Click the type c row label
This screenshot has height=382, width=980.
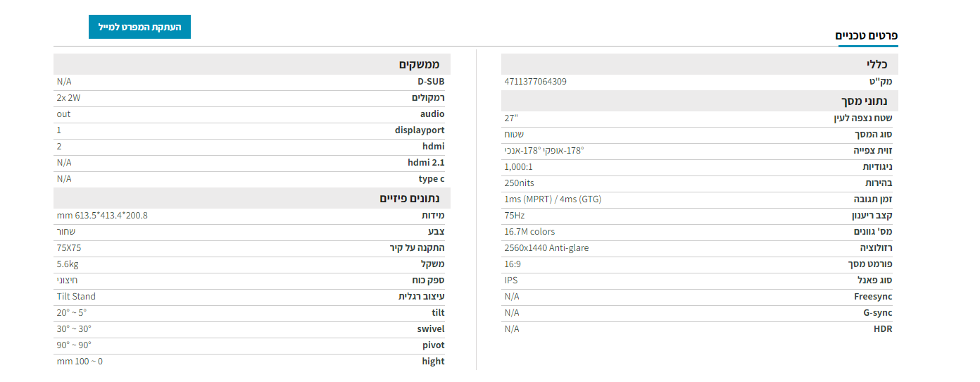432,179
